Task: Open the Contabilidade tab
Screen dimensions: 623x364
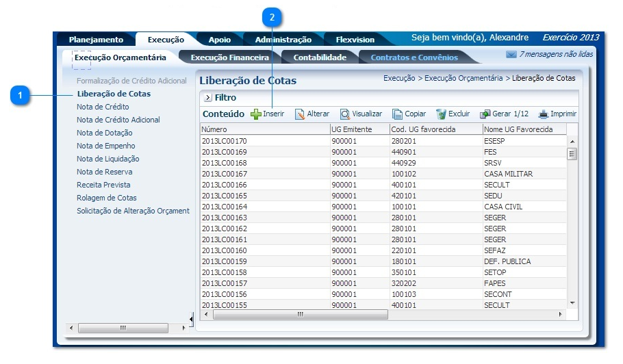Action: click(x=320, y=57)
